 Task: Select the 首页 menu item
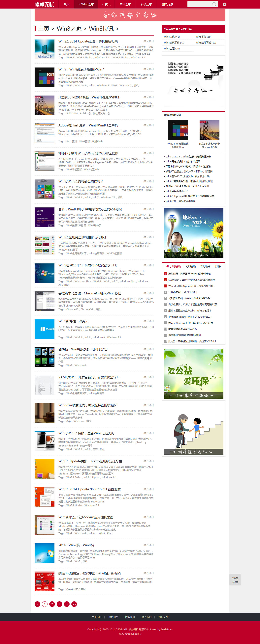pyautogui.click(x=66, y=4)
